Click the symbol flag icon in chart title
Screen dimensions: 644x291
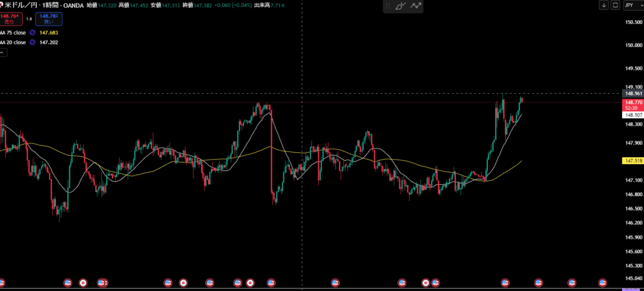click(3, 5)
